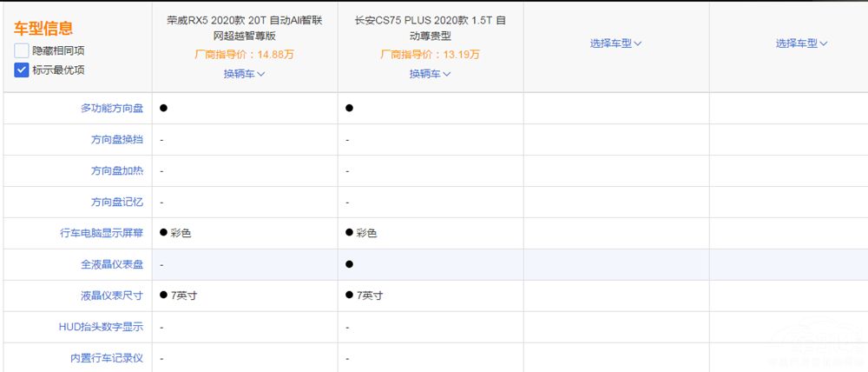Click 长安CS75's 多功能方向盘 dot marker
The height and width of the screenshot is (372, 868).
click(349, 108)
